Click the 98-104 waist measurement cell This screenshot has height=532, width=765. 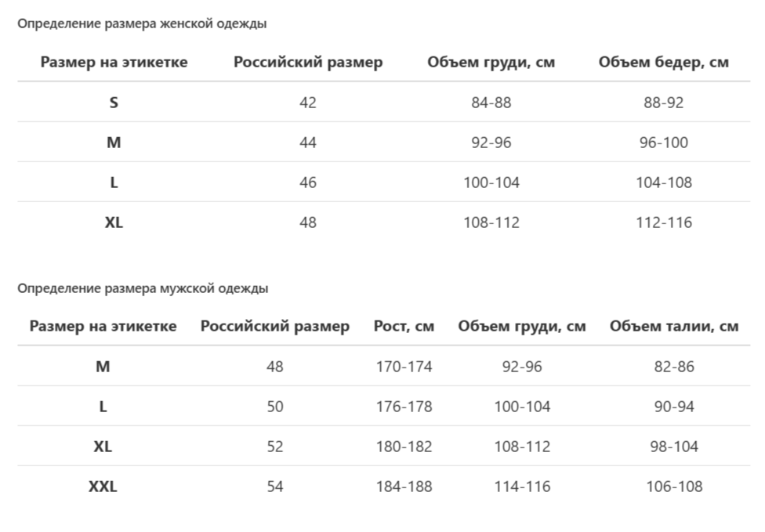click(x=674, y=447)
